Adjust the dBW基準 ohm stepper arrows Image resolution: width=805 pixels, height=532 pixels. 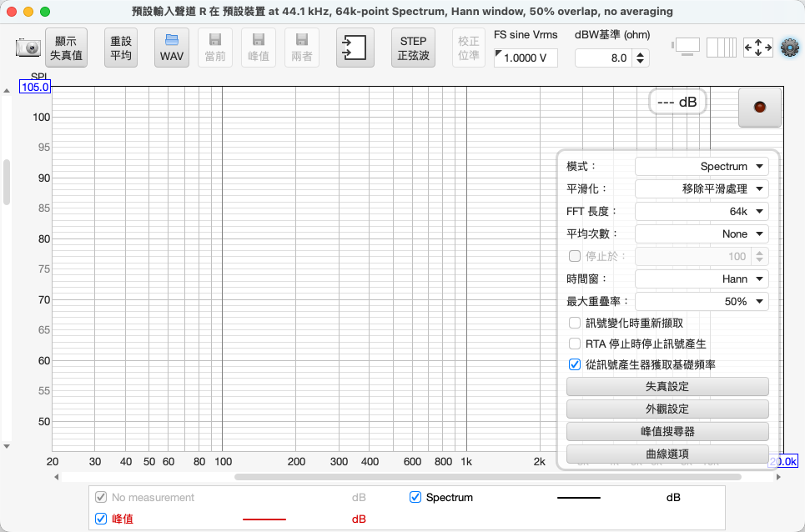click(640, 58)
